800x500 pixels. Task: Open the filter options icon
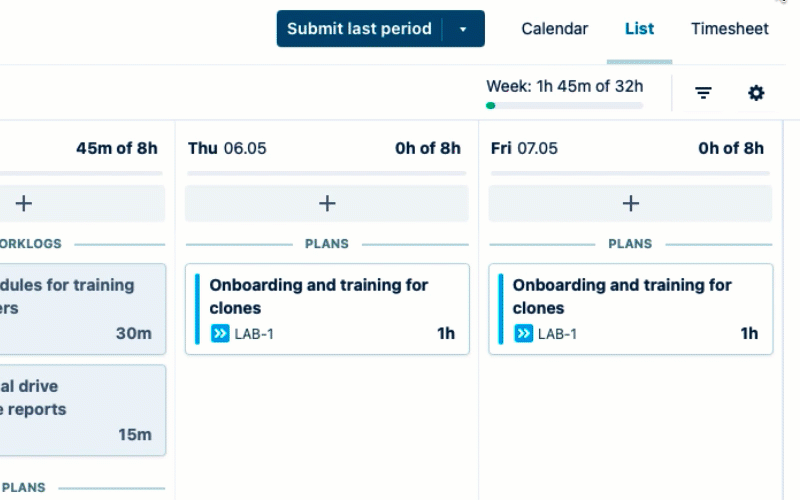coord(703,93)
